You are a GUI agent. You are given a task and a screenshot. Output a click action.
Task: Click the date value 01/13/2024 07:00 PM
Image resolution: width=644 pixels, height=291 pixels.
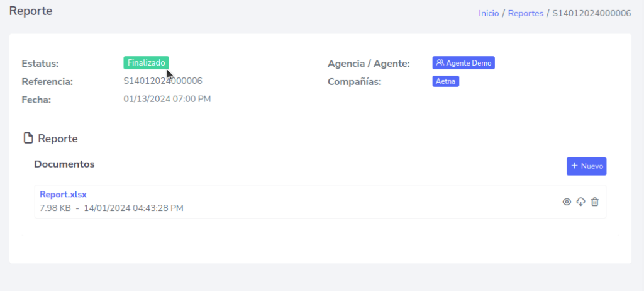[167, 99]
